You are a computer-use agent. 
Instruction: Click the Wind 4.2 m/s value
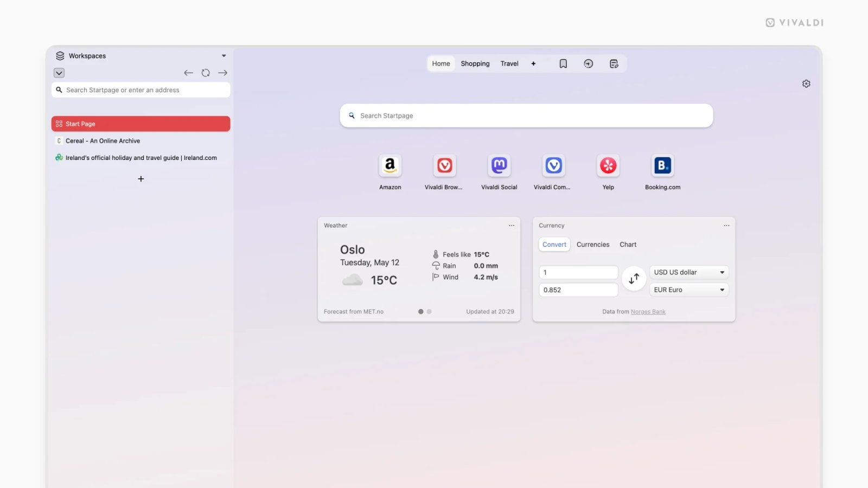tap(486, 277)
